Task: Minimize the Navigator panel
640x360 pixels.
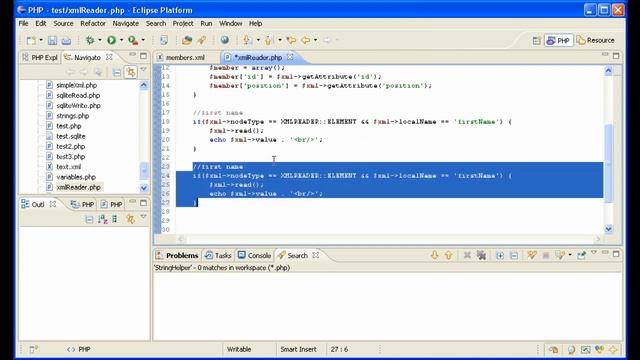Action: [x=132, y=55]
